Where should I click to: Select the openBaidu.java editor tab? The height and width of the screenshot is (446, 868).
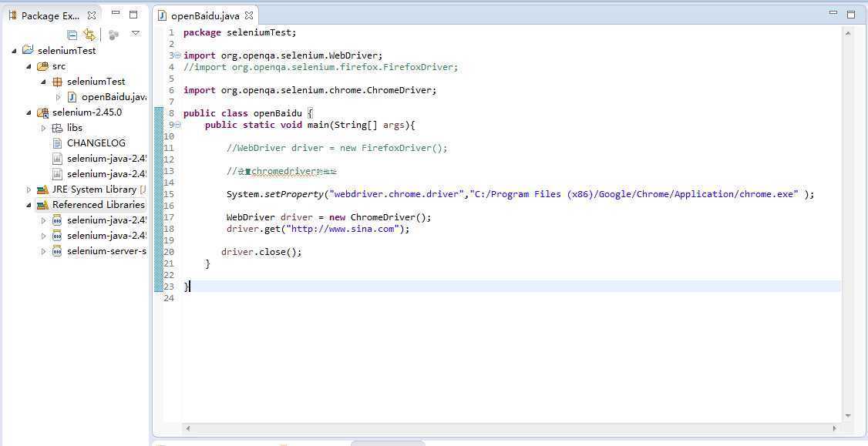coord(205,16)
